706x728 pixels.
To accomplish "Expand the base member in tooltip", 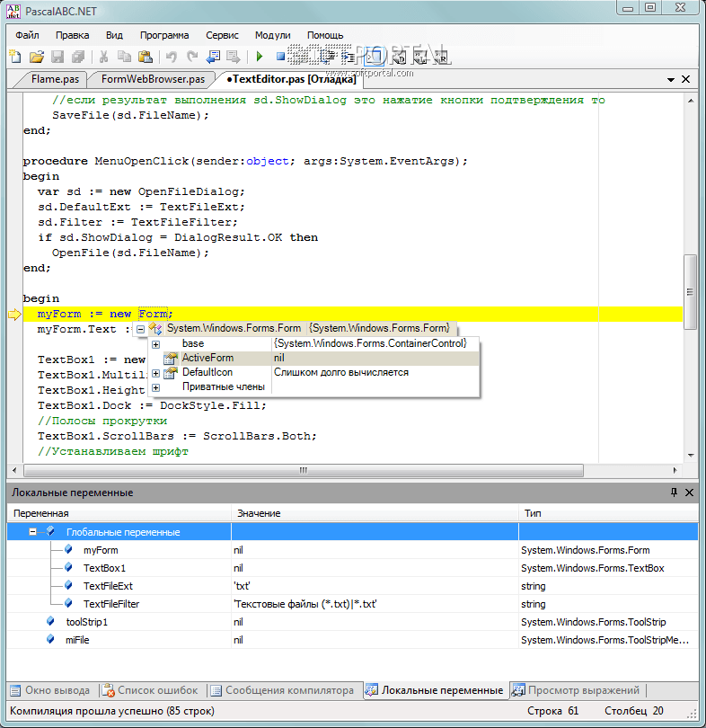I will [x=155, y=344].
